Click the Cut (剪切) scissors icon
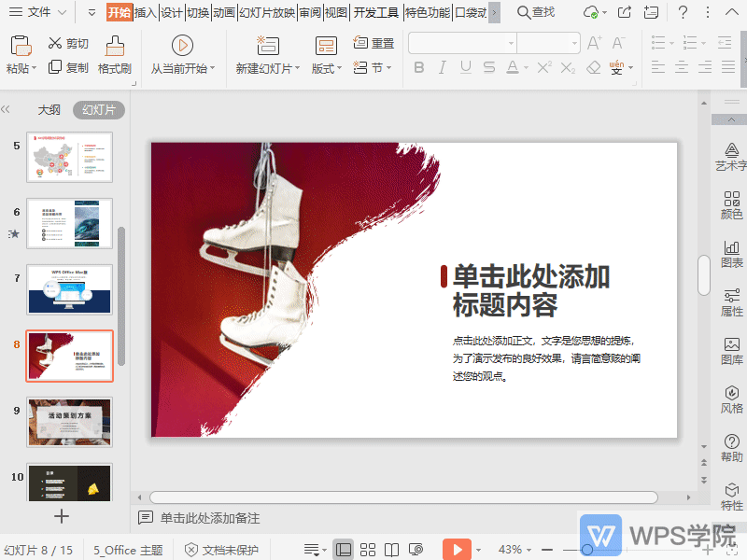 click(x=55, y=43)
